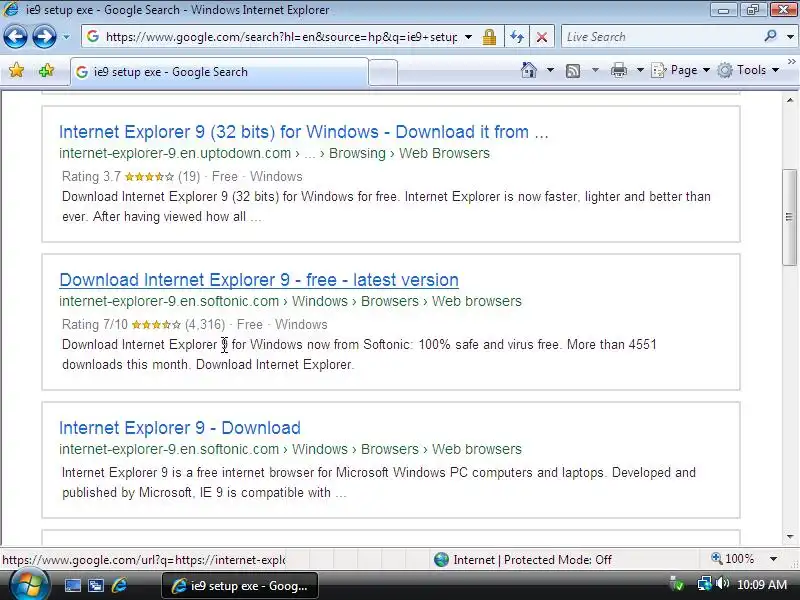Click the RSS feeds icon
800x600 pixels.
click(x=573, y=70)
